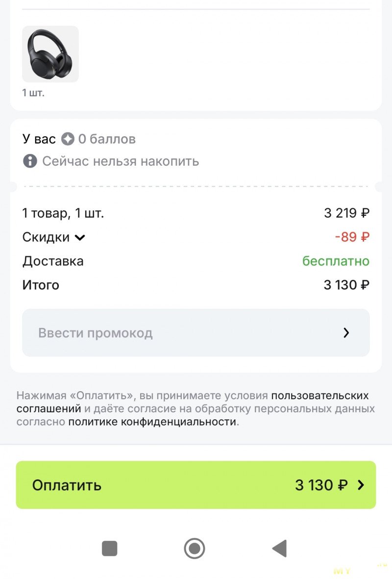Tap the Android home circle button
This screenshot has width=392, height=579.
(195, 548)
